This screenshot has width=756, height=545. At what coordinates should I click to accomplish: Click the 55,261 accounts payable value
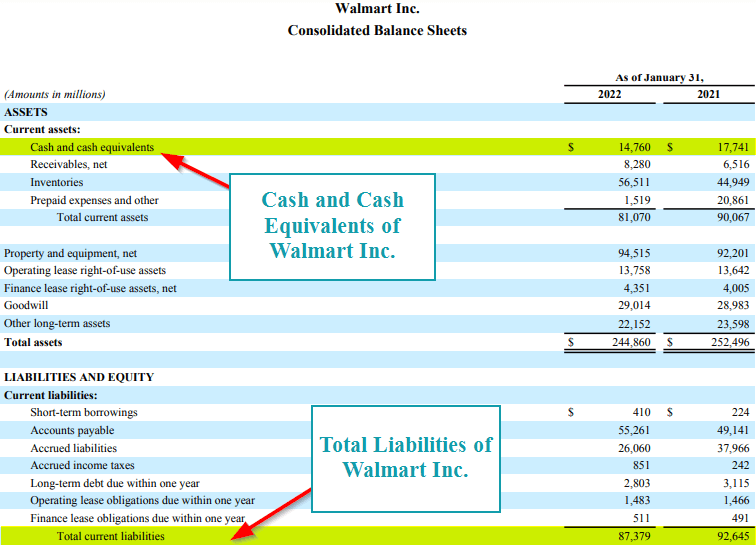point(634,430)
